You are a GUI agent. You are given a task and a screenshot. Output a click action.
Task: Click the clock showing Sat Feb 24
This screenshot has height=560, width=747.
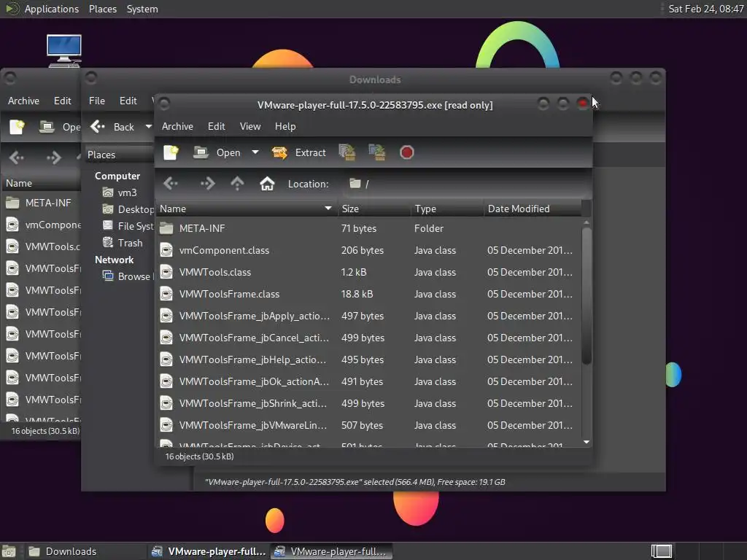(705, 9)
